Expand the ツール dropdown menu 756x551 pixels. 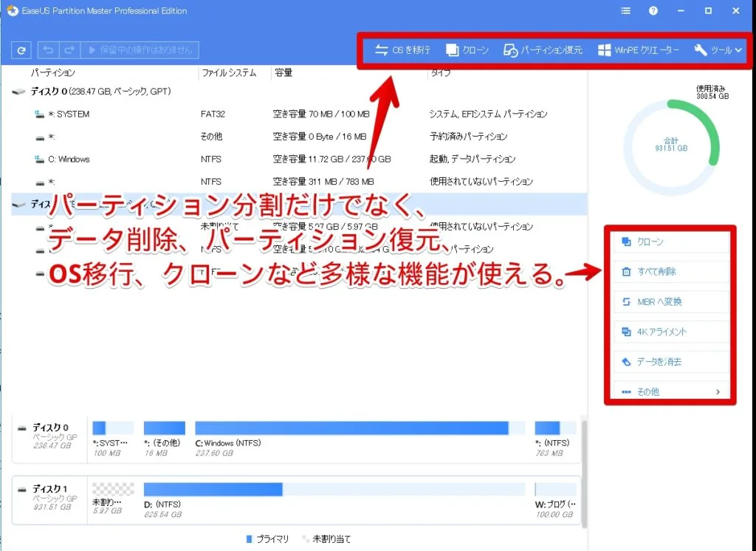coord(718,49)
